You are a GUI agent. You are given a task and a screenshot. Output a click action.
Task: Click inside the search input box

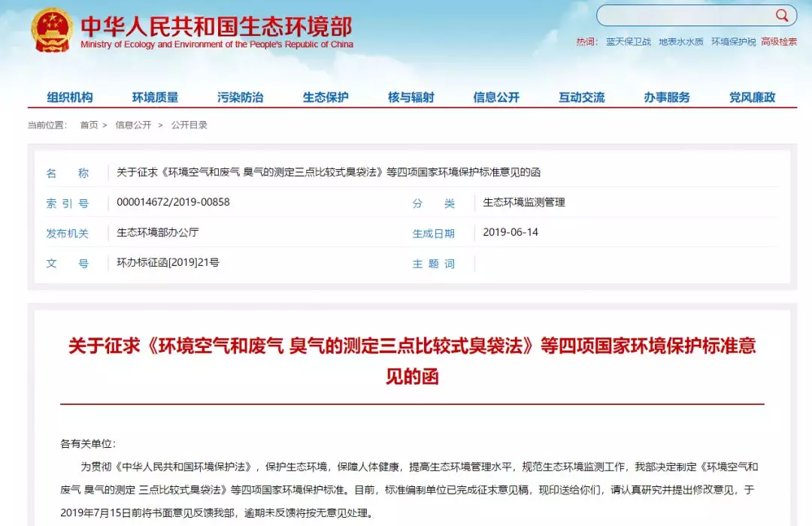pyautogui.click(x=684, y=16)
